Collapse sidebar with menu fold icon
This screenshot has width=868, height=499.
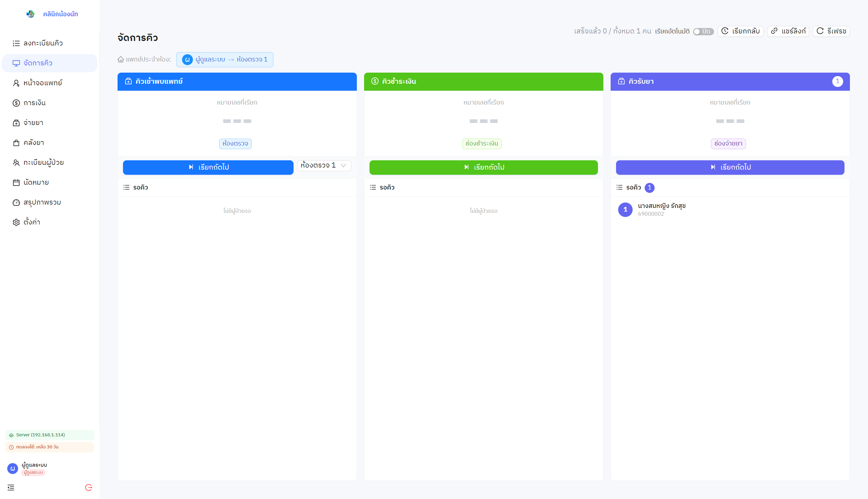pos(11,487)
